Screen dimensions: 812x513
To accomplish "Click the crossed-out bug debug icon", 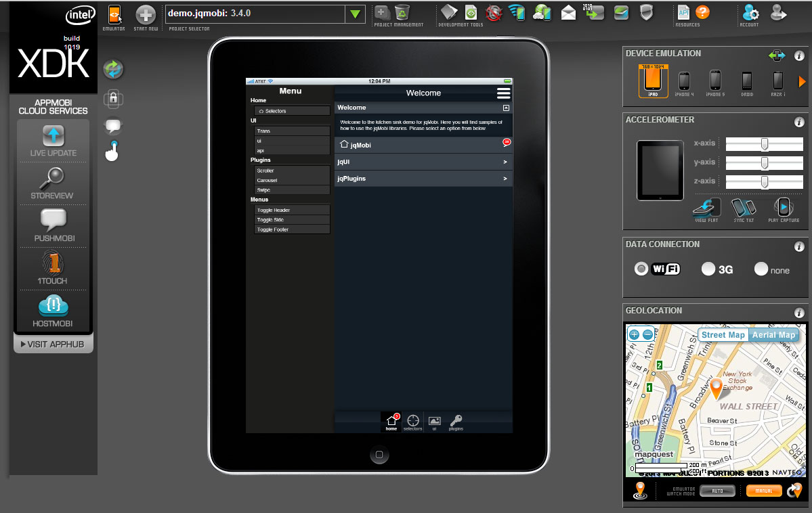I will click(x=494, y=13).
